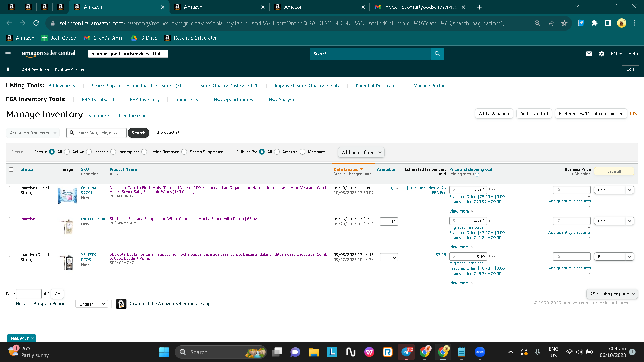Click the page number input field
Viewport: 644px width, 362px height.
29,294
